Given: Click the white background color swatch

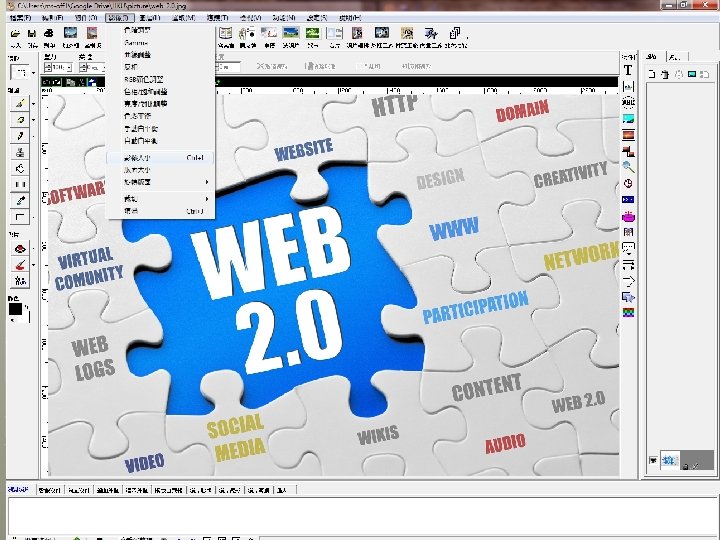Looking at the screenshot, I should tap(26, 316).
